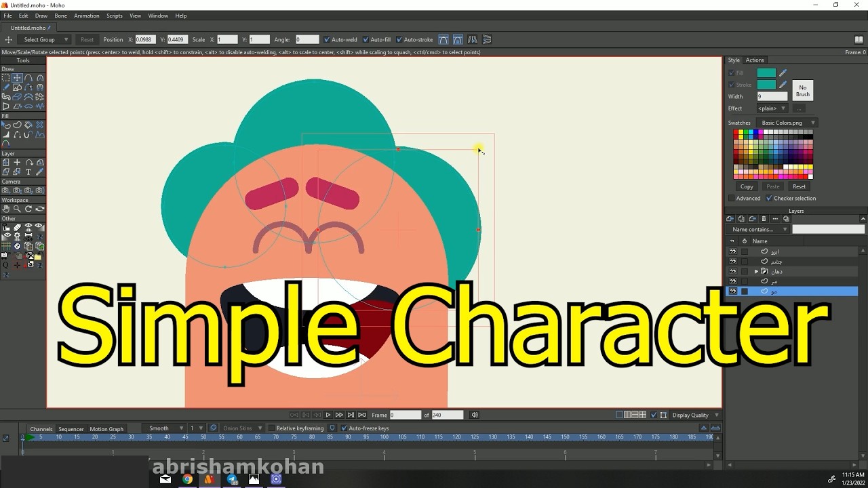The width and height of the screenshot is (868, 488).
Task: Open the Mail app in taskbar
Action: coord(165,479)
